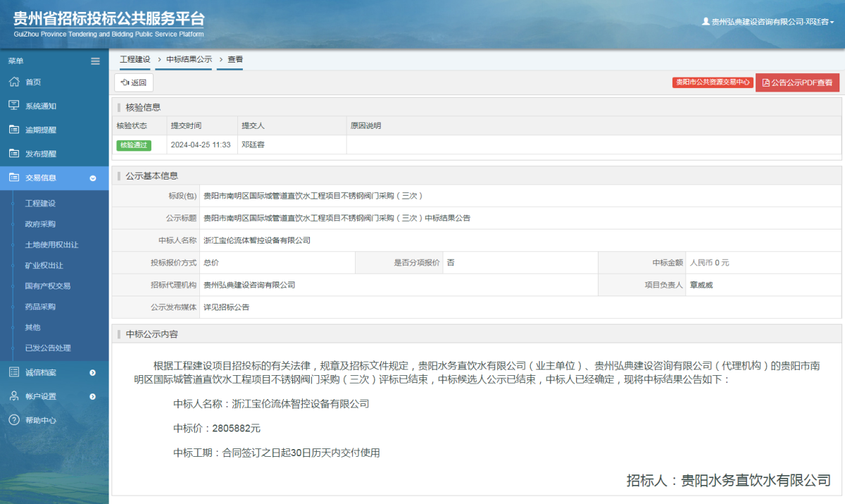Open 土地使用权出让 submenu item
845x504 pixels.
click(51, 245)
